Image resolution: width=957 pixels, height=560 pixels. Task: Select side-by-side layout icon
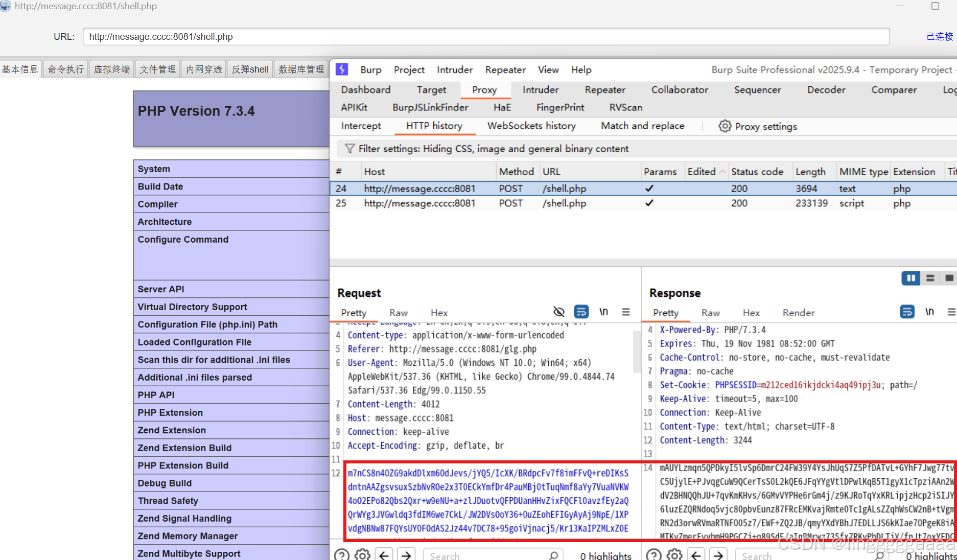[911, 278]
